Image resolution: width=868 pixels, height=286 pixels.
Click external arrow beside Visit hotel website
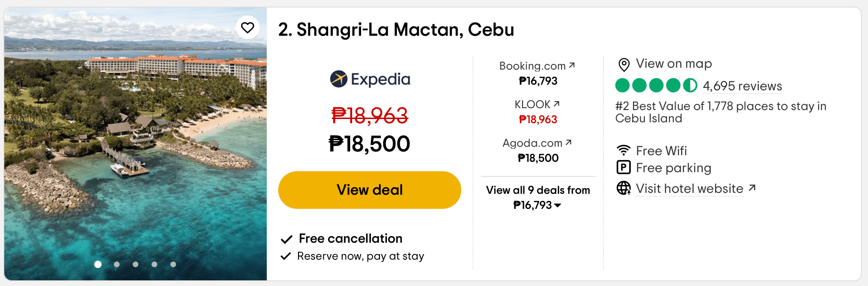click(x=752, y=188)
